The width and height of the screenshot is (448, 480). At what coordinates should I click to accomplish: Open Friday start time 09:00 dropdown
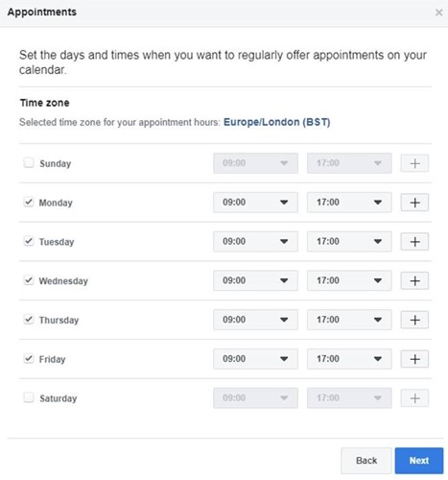tap(255, 359)
